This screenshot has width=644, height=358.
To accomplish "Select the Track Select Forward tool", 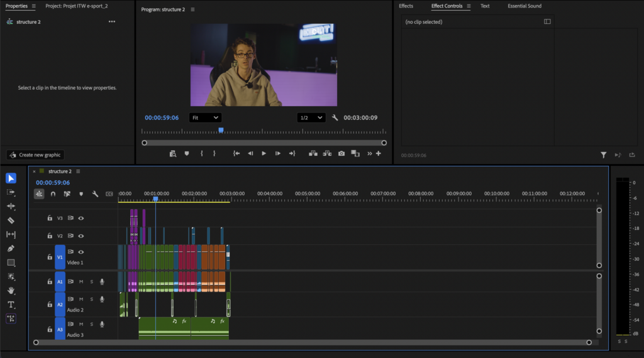I will point(11,192).
